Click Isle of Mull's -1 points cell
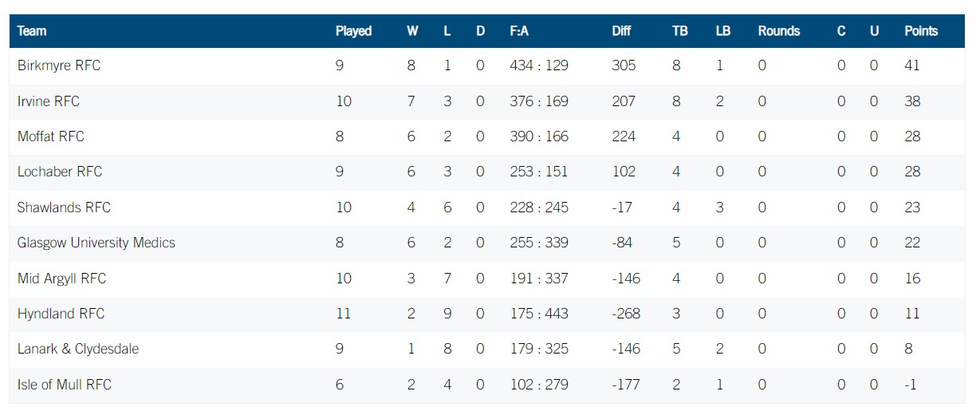The width and height of the screenshot is (980, 411). click(910, 385)
